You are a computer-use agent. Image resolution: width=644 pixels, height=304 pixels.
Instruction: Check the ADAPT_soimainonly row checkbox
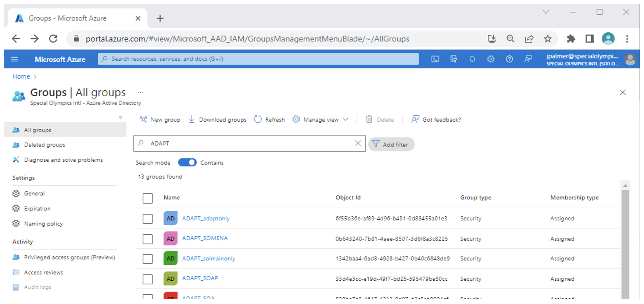[148, 259]
